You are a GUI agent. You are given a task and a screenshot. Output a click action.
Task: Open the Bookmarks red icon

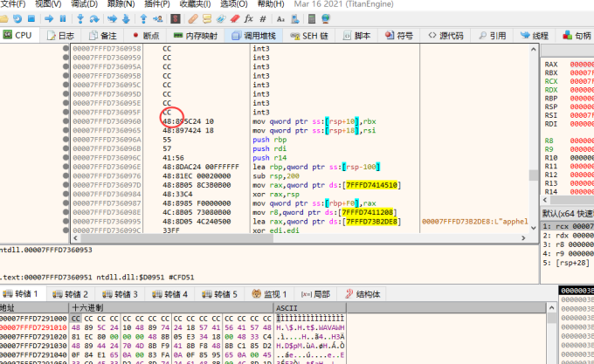[x=235, y=18]
